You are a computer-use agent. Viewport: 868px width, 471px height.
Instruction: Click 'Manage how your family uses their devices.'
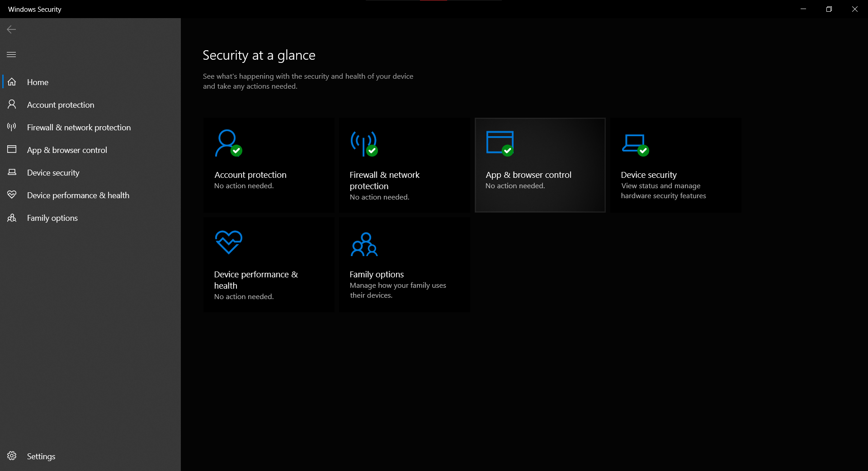point(398,290)
